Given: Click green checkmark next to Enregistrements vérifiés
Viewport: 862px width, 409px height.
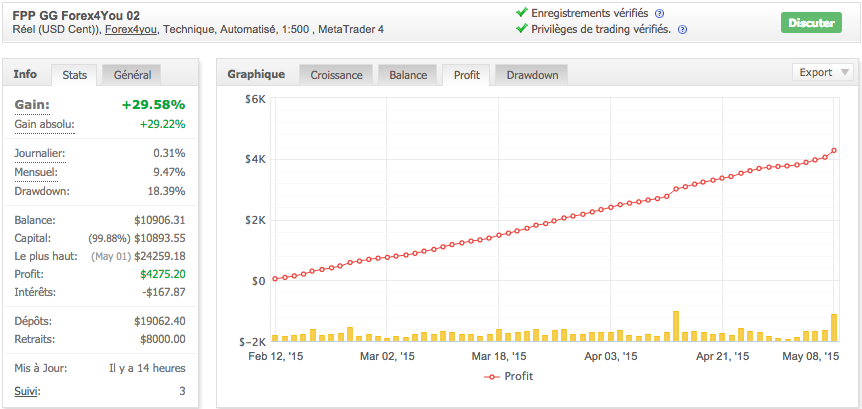Looking at the screenshot, I should (x=521, y=13).
